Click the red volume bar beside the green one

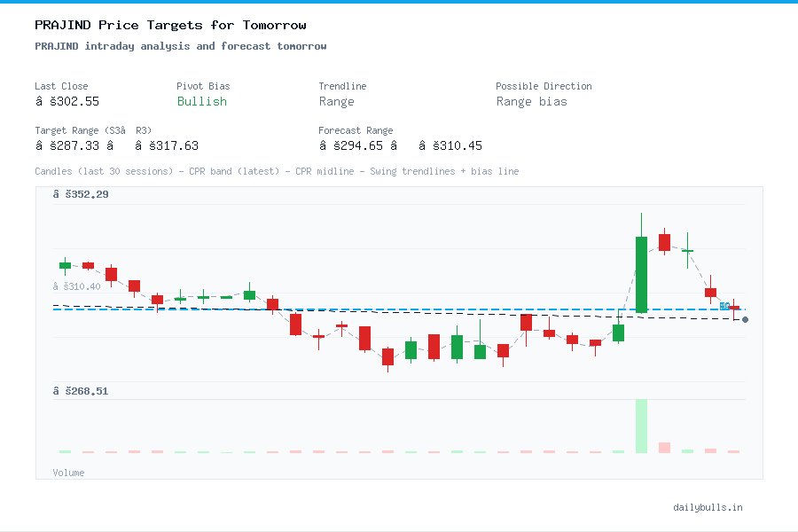click(665, 448)
